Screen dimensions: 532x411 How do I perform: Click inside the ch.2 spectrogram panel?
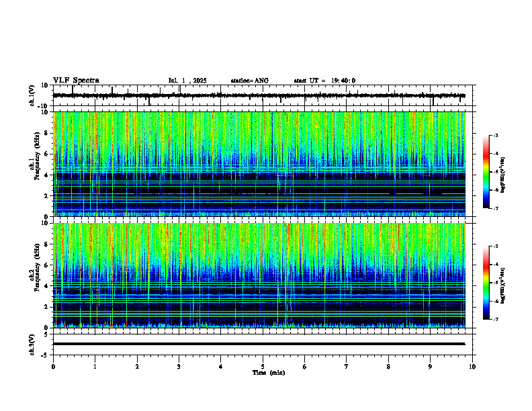click(x=259, y=275)
